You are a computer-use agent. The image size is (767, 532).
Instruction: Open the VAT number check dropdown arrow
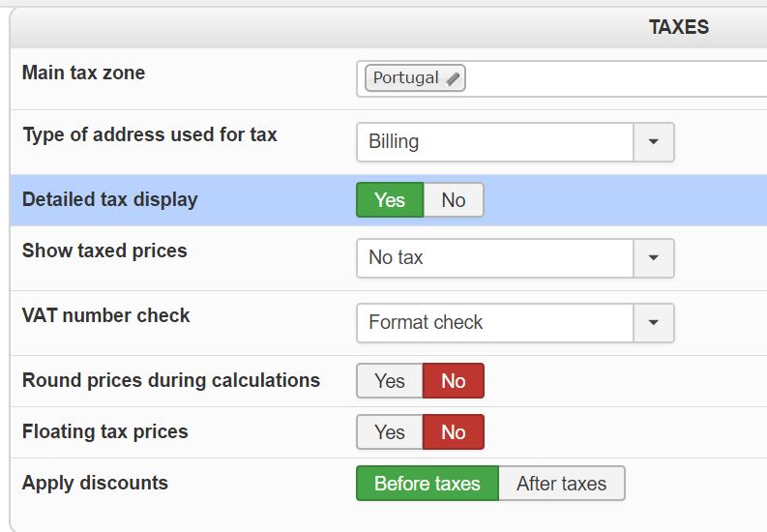[654, 323]
